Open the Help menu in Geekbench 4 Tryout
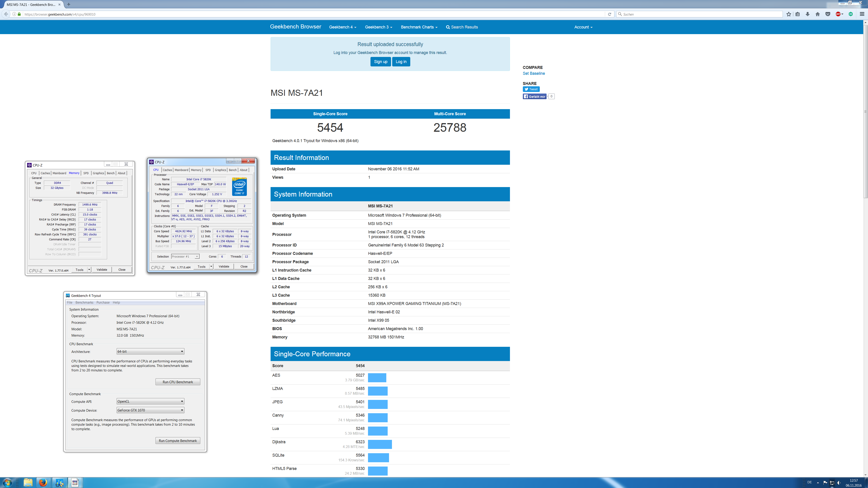Viewport: 868px width, 488px height. coord(116,303)
